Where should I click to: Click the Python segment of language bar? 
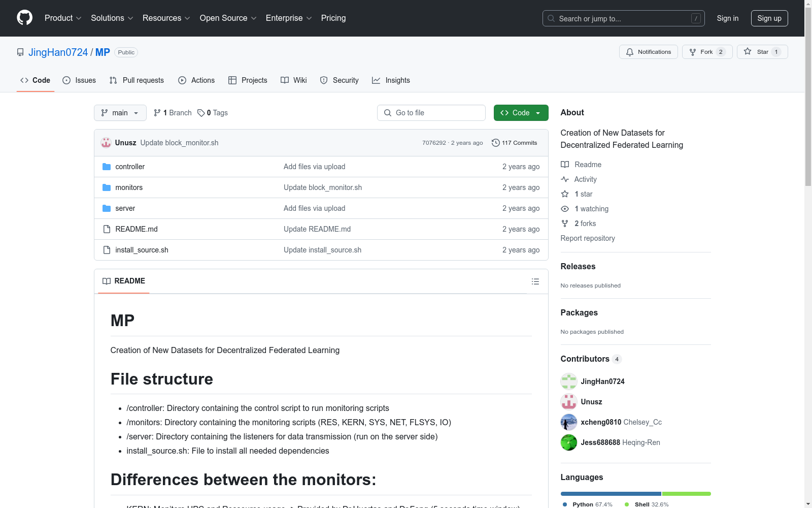coord(611,494)
